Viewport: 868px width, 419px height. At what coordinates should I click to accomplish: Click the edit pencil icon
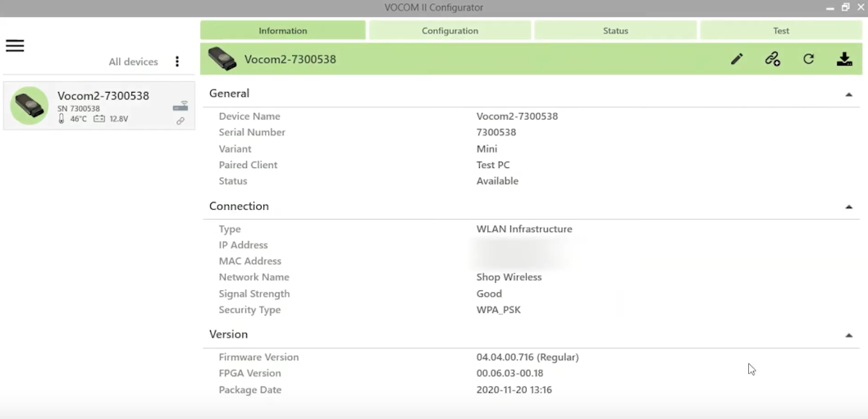736,59
